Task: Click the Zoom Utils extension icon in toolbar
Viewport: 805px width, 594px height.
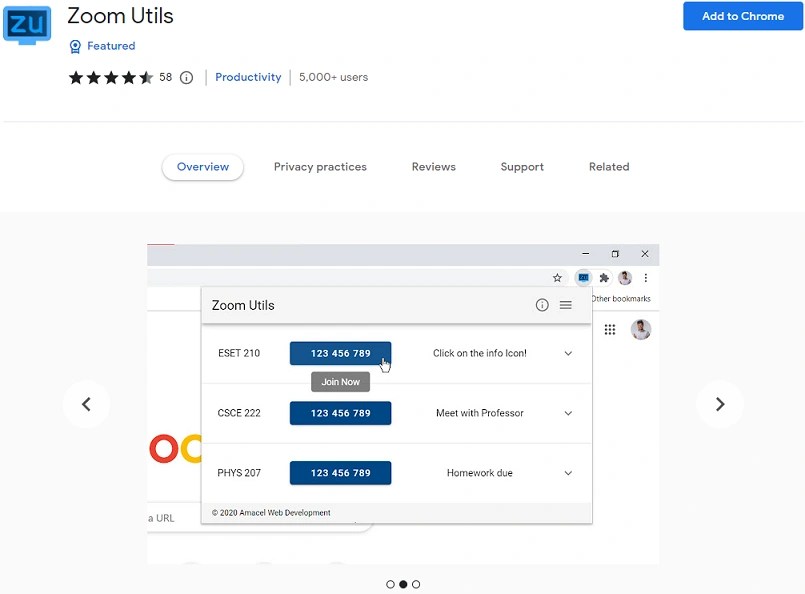Action: [x=583, y=277]
